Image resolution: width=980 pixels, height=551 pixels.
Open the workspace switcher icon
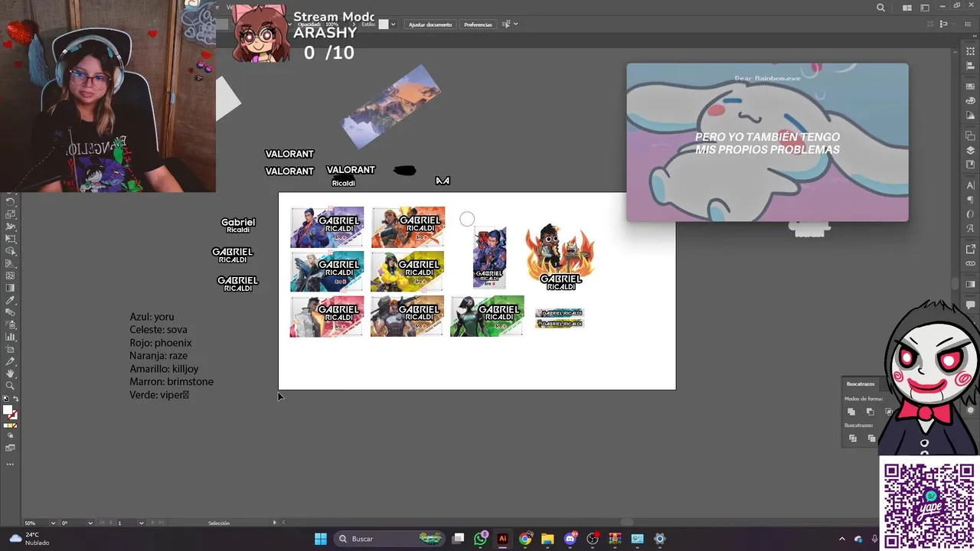pos(925,8)
